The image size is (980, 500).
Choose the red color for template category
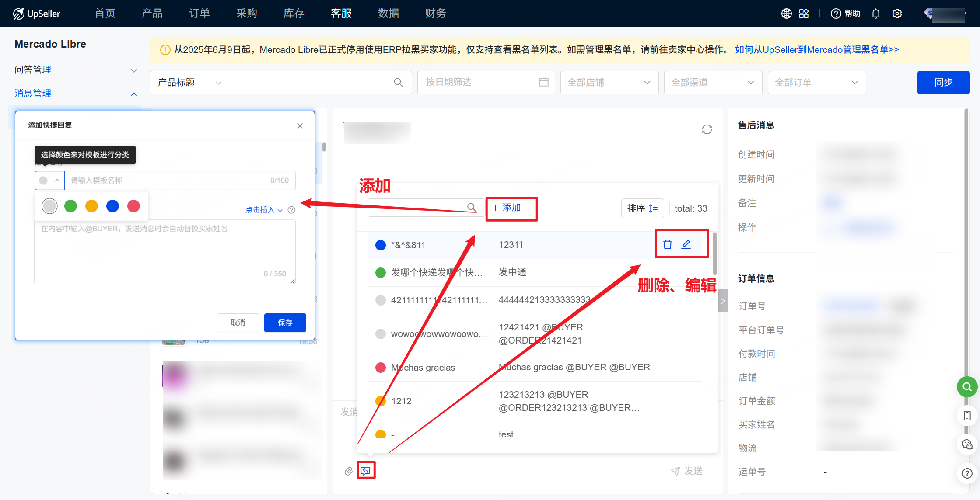(133, 206)
